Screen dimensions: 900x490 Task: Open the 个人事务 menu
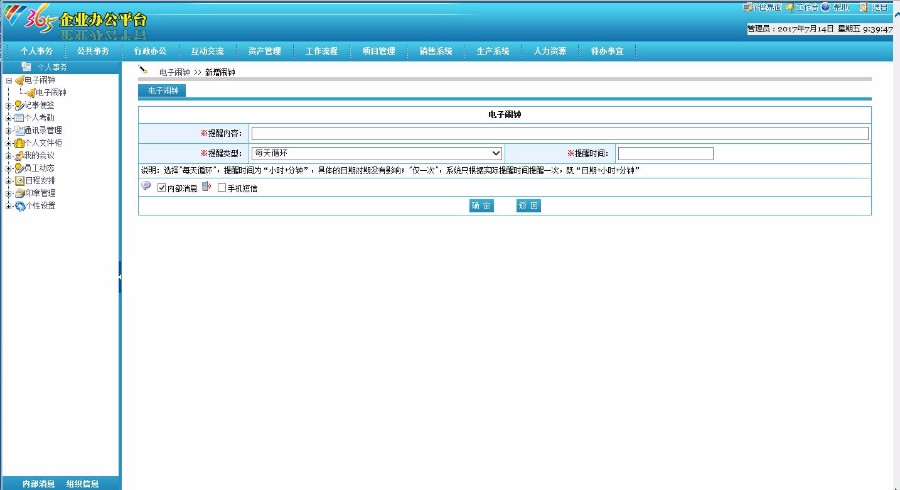(x=37, y=51)
